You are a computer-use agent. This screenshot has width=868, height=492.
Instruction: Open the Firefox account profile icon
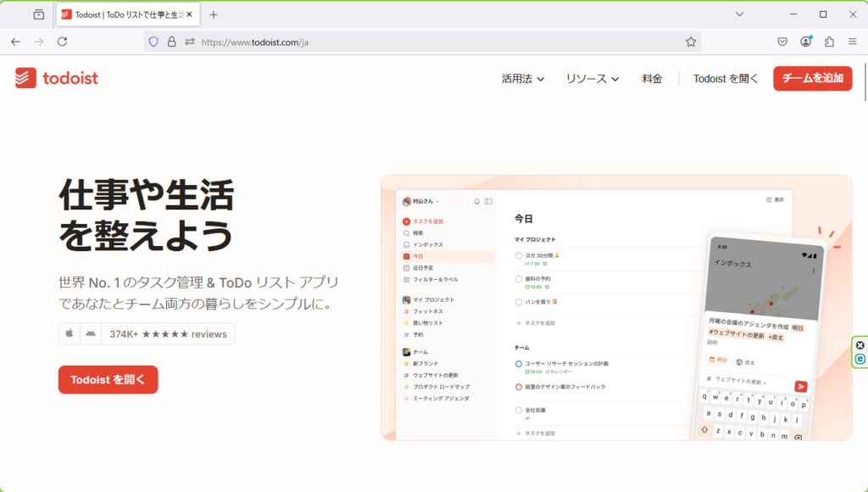(806, 42)
